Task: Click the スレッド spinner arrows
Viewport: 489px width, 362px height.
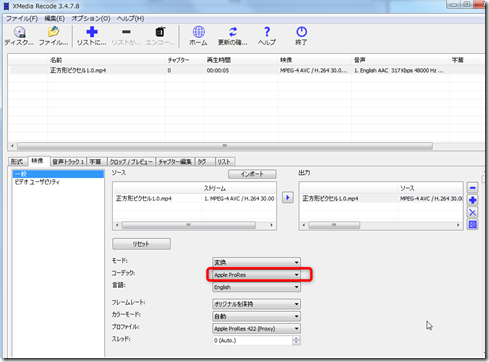Action: point(296,340)
